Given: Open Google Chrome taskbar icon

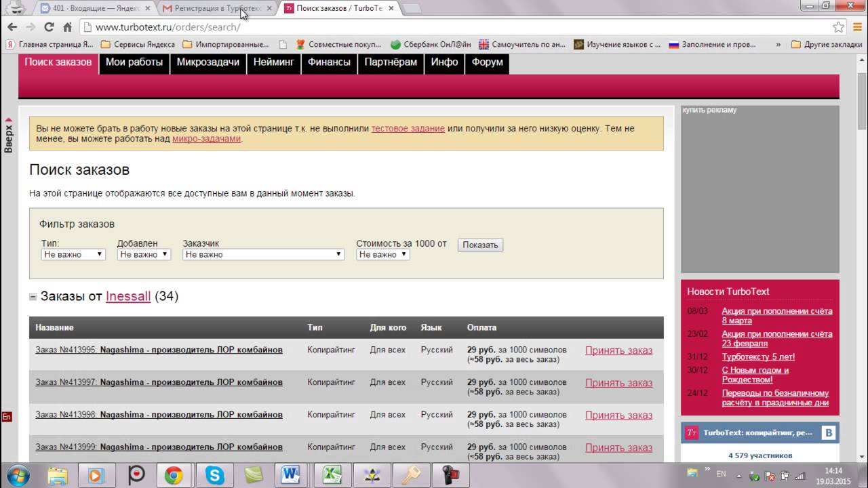Looking at the screenshot, I should tap(174, 476).
